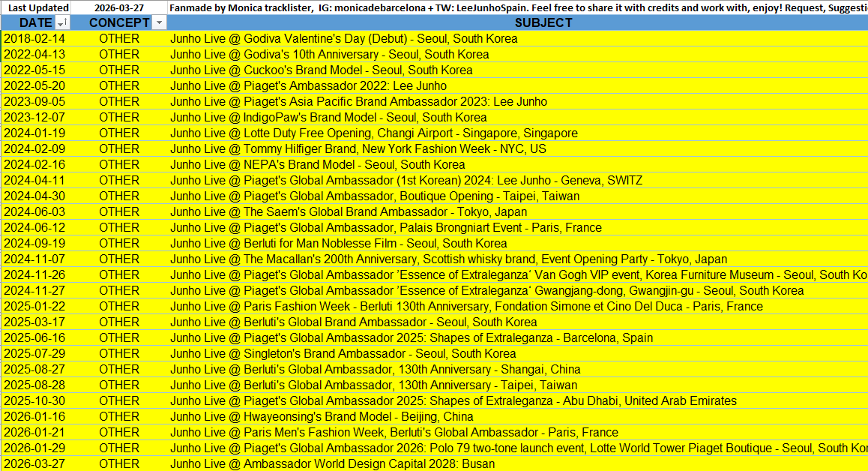Select the Godiva's 10th Anniversary subject cell
868x471 pixels.
(518, 54)
